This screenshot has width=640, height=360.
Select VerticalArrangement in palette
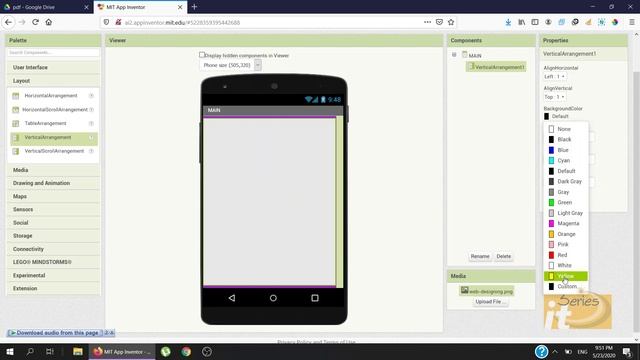54,138
